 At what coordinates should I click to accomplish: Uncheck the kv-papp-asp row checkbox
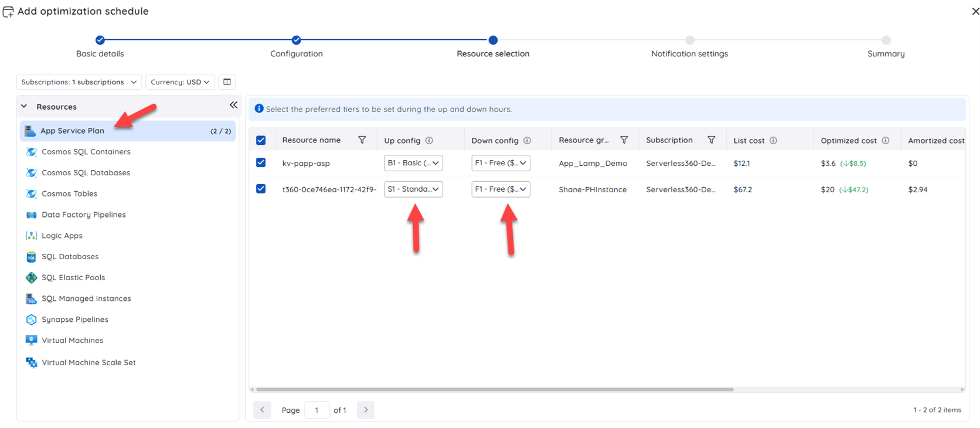(261, 163)
